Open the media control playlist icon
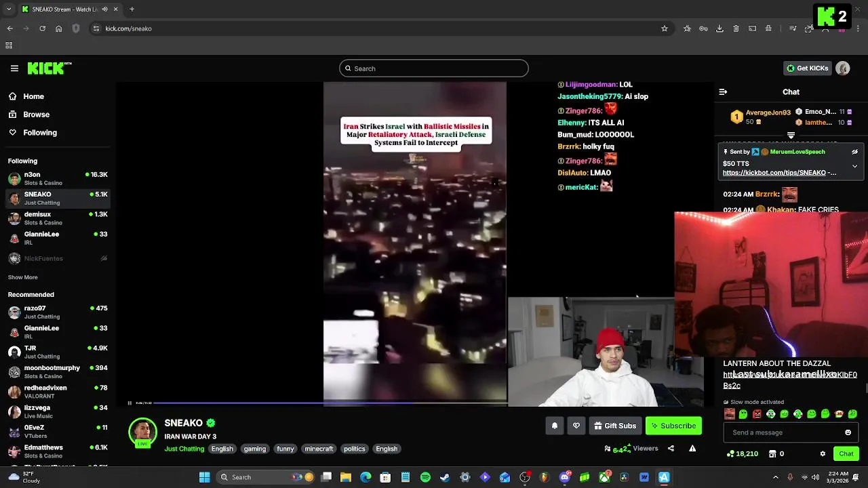The width and height of the screenshot is (868, 488). [793, 28]
